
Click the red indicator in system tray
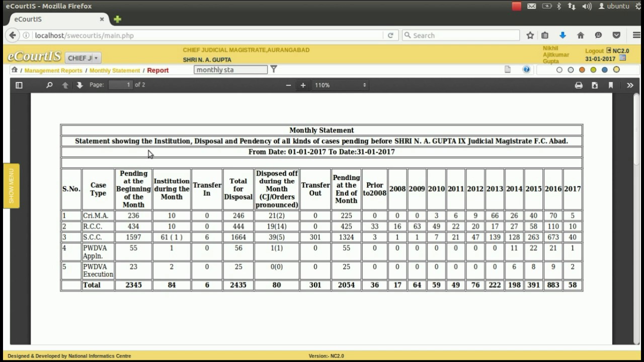click(517, 6)
